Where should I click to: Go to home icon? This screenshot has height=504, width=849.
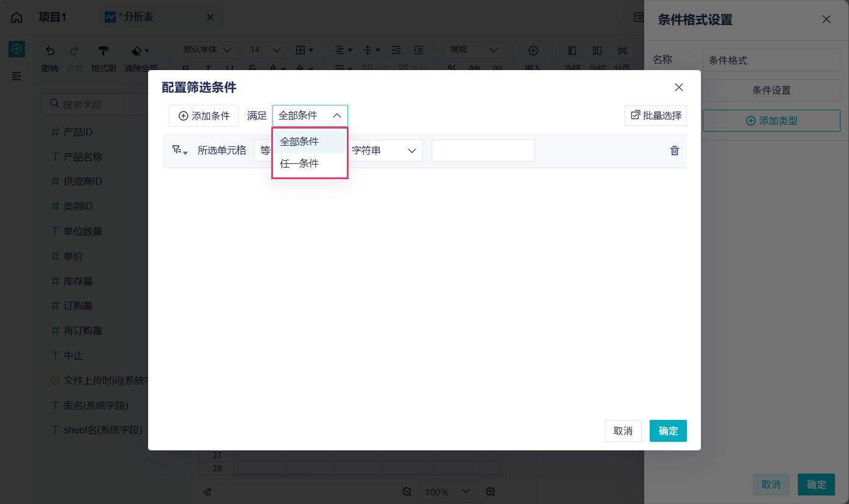click(x=17, y=18)
